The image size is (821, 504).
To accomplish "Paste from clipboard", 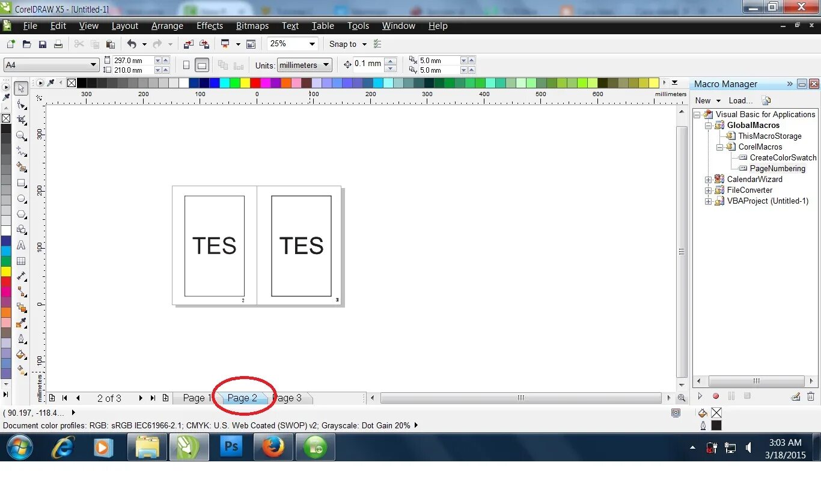I will [x=110, y=44].
